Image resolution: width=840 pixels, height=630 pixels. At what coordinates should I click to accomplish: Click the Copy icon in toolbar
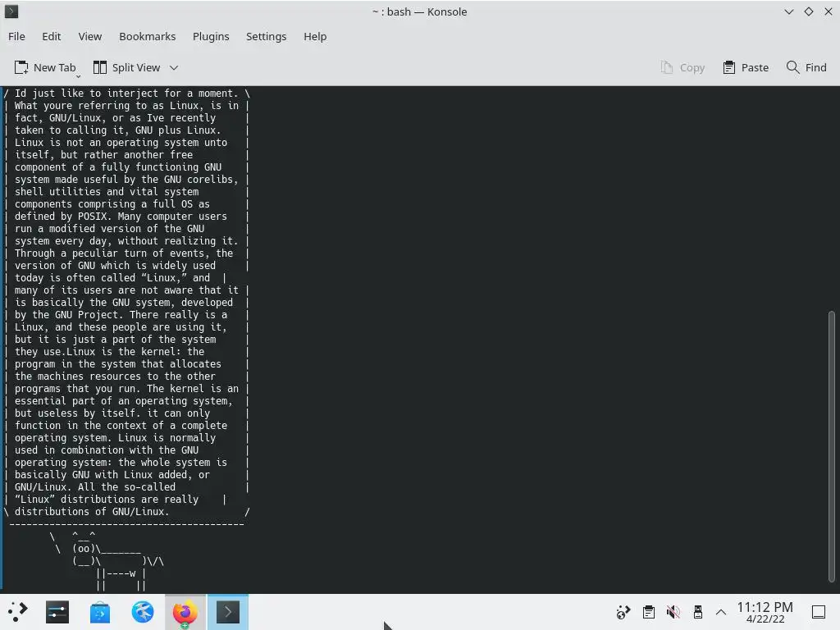[666, 67]
